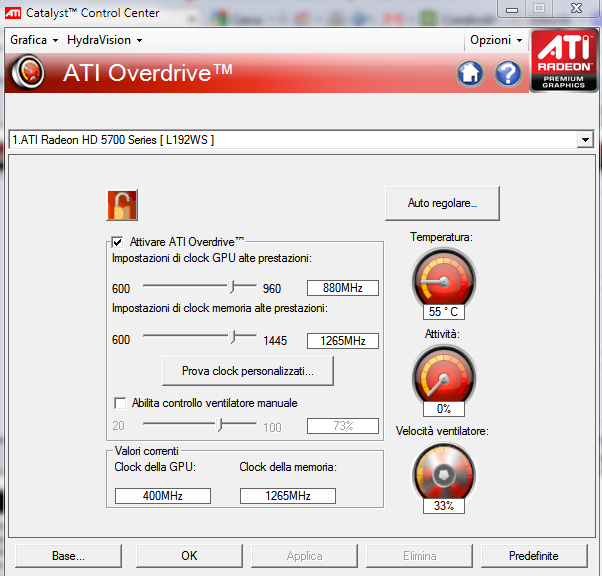Minimize the Catalyst Control Center window

point(512,9)
